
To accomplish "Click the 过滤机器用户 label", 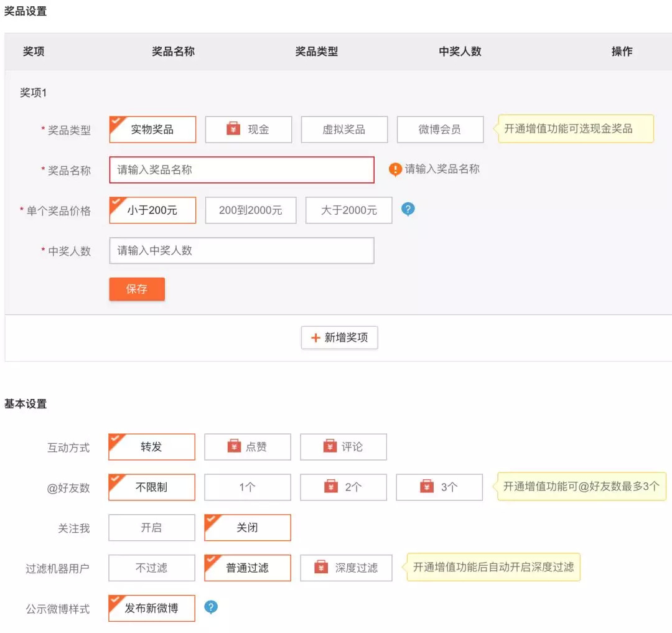I will pyautogui.click(x=57, y=569).
